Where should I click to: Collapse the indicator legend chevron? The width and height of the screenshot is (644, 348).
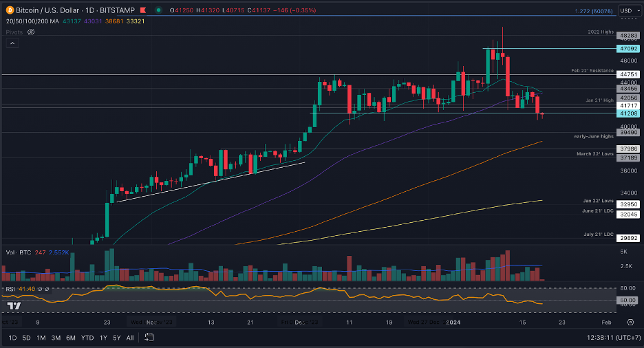12,43
